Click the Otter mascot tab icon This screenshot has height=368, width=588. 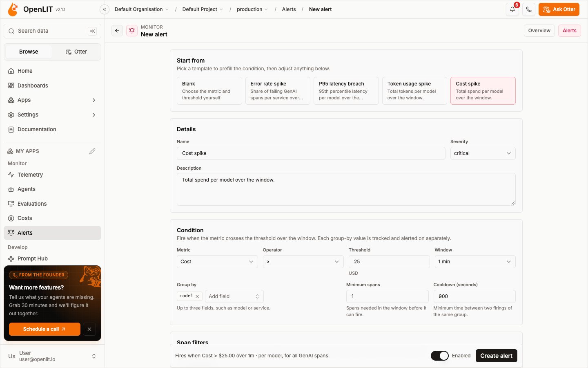click(x=69, y=52)
